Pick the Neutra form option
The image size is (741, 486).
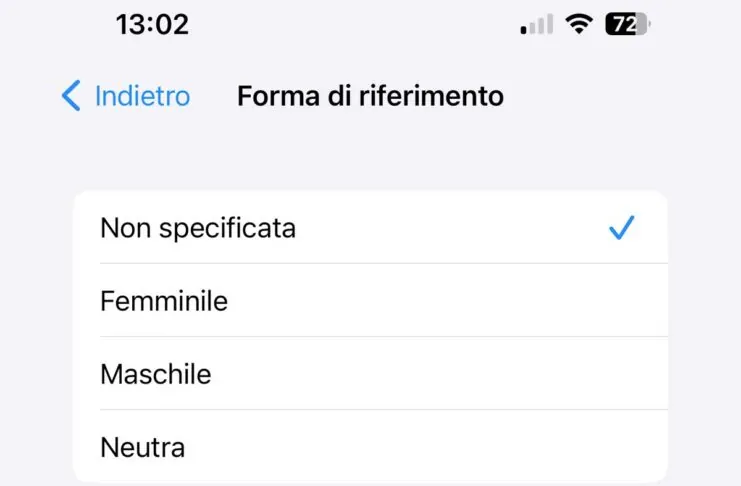point(370,447)
